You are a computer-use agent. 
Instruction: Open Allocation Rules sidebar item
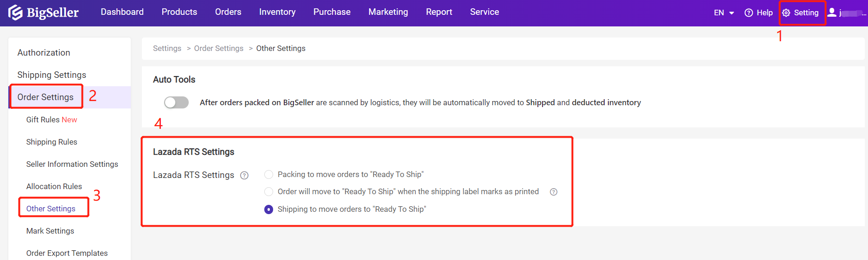(54, 186)
